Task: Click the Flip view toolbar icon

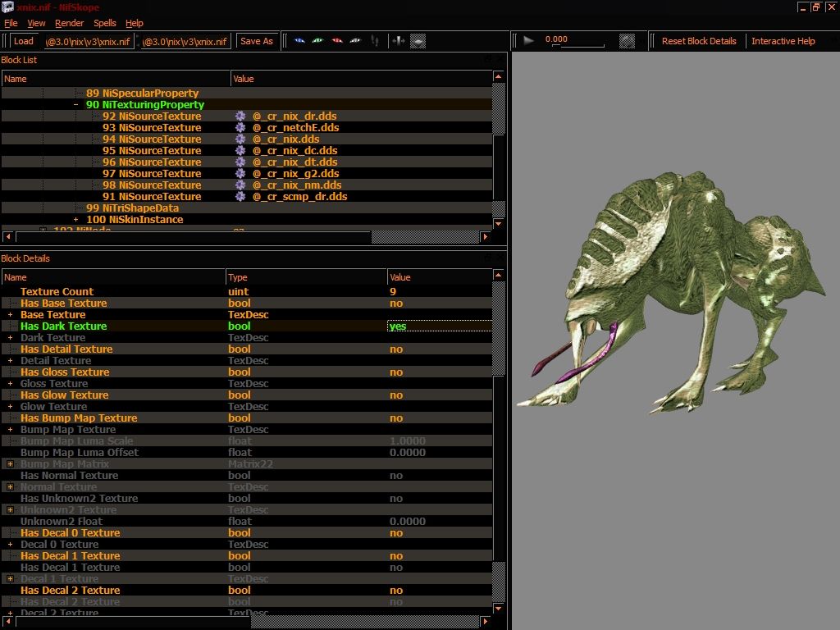Action: tap(399, 41)
